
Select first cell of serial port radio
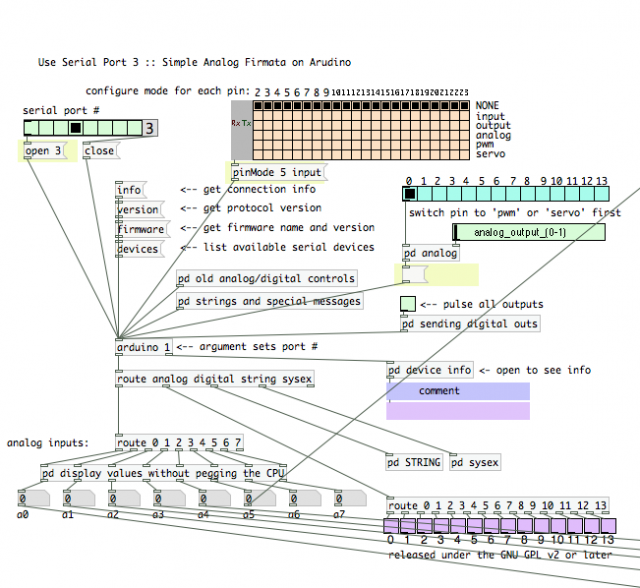(x=31, y=128)
